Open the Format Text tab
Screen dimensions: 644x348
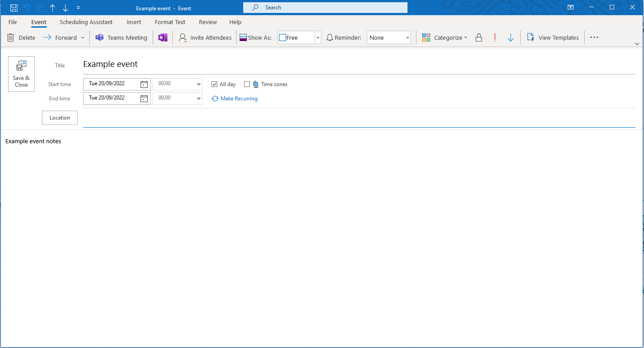pyautogui.click(x=170, y=22)
